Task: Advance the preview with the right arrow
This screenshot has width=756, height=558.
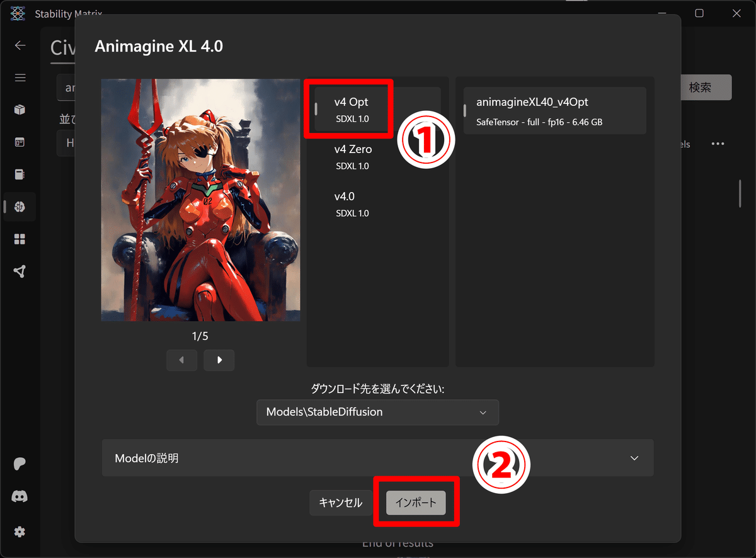Action: (219, 360)
